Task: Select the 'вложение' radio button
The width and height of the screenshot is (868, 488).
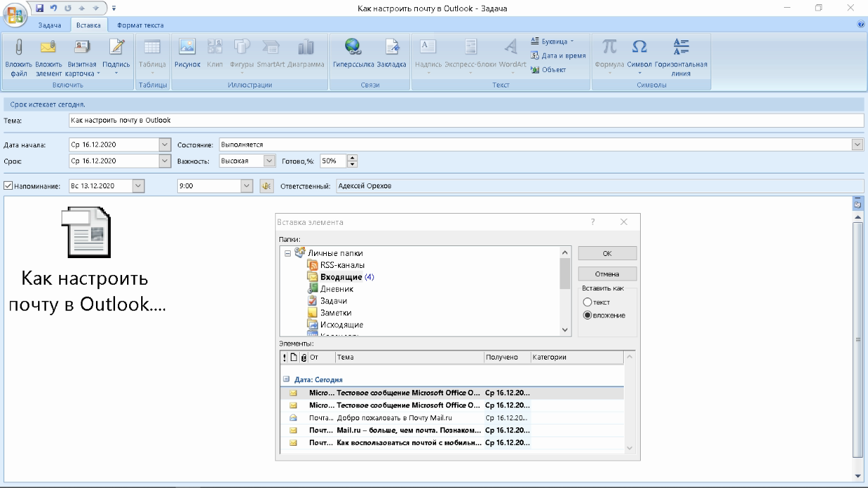Action: pos(587,315)
